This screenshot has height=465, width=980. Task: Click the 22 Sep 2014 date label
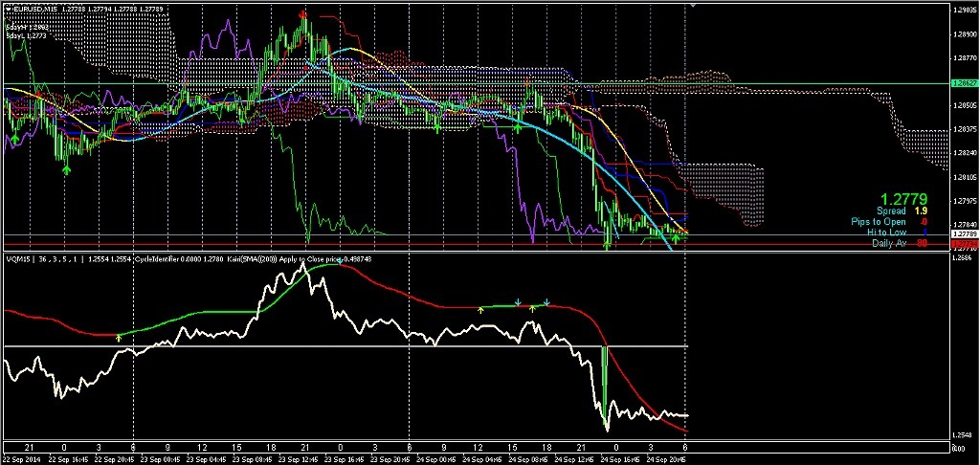click(x=21, y=458)
